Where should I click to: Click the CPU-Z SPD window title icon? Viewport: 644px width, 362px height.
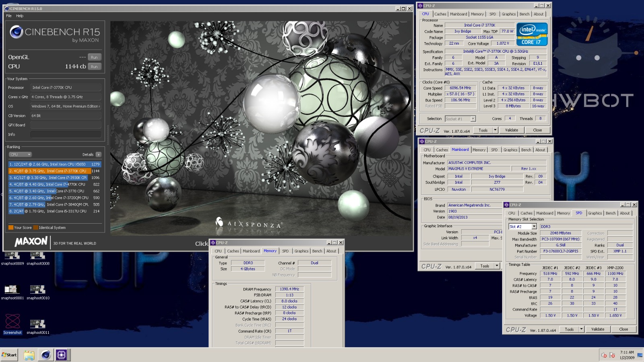coord(507,205)
